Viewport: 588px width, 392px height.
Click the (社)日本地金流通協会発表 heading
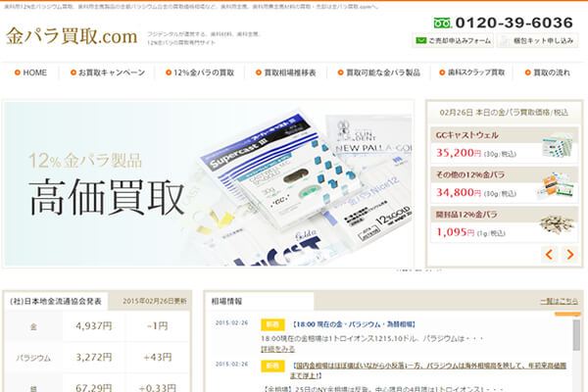coord(56,301)
